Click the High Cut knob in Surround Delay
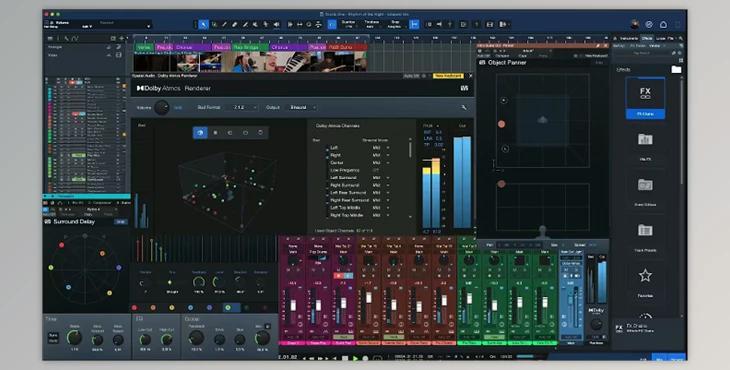Image resolution: width=730 pixels, height=370 pixels. 167,339
